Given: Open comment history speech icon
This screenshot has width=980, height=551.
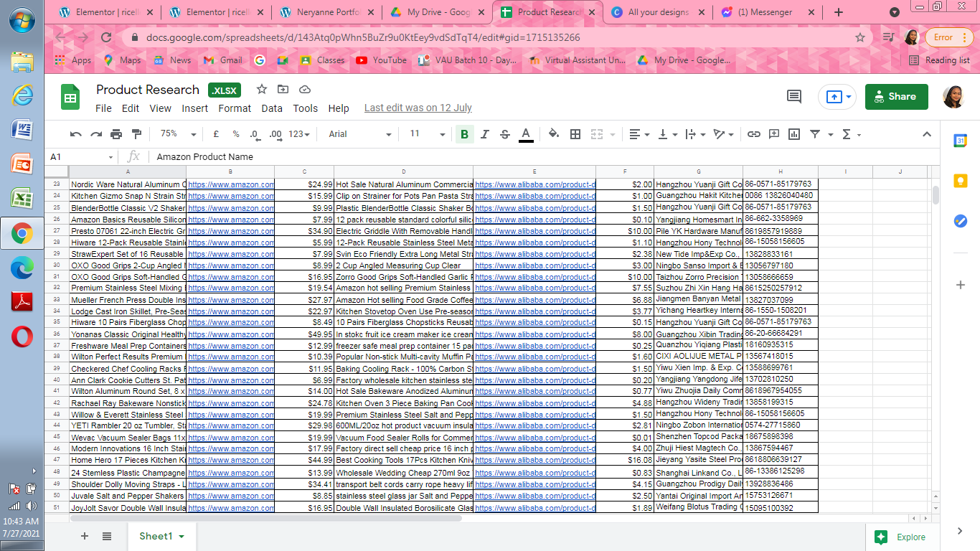Looking at the screenshot, I should point(793,96).
